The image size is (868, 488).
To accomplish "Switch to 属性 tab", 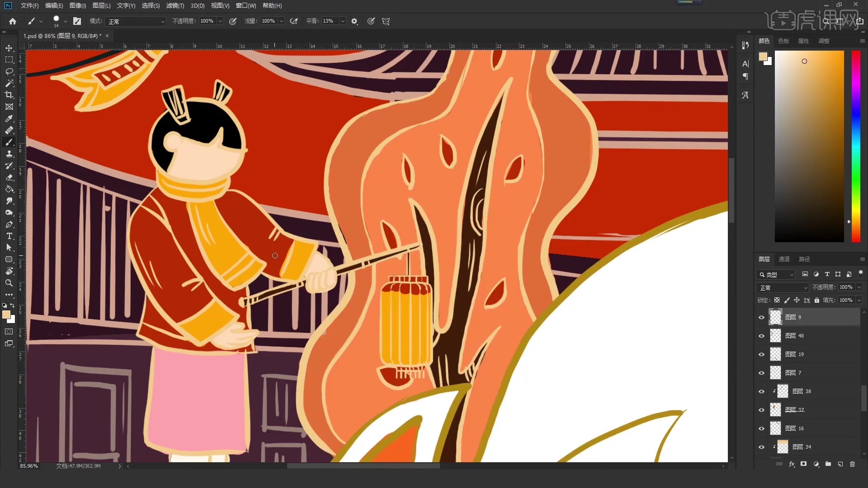I will click(803, 41).
